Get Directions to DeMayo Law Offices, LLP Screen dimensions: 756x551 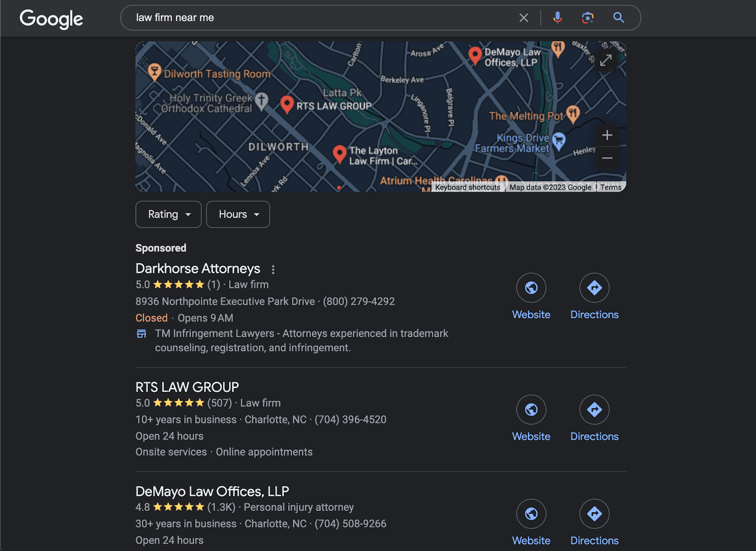pos(594,514)
